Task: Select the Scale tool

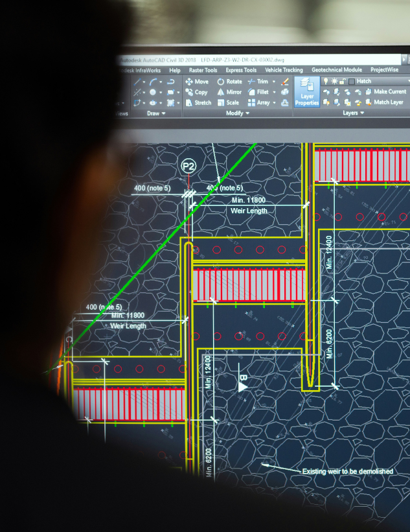Action: [228, 102]
